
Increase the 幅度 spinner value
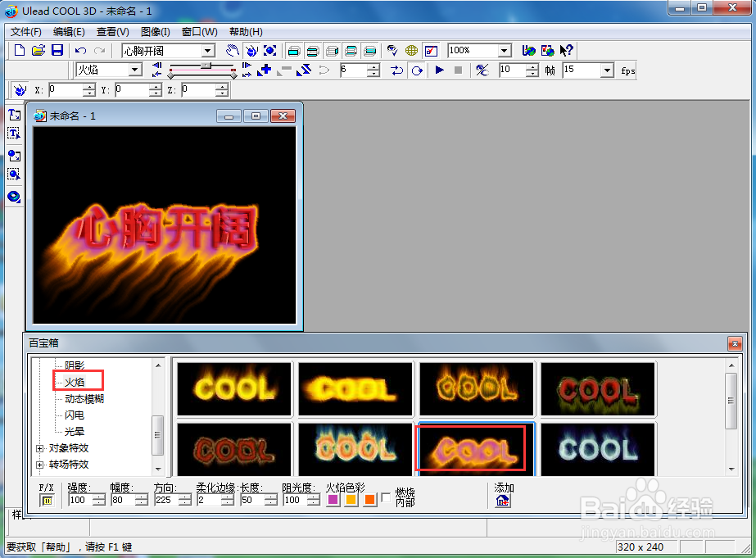pyautogui.click(x=141, y=497)
